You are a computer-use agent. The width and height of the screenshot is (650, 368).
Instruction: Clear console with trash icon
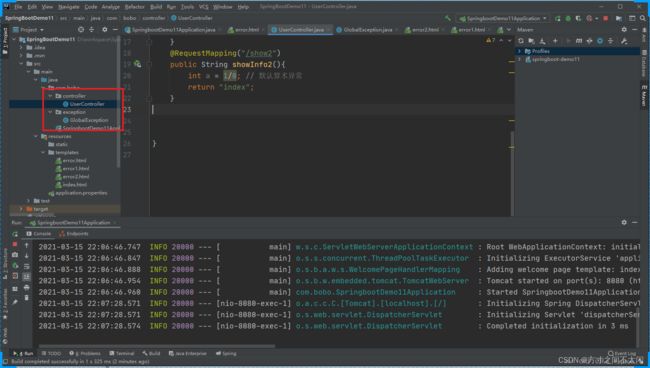tap(27, 298)
